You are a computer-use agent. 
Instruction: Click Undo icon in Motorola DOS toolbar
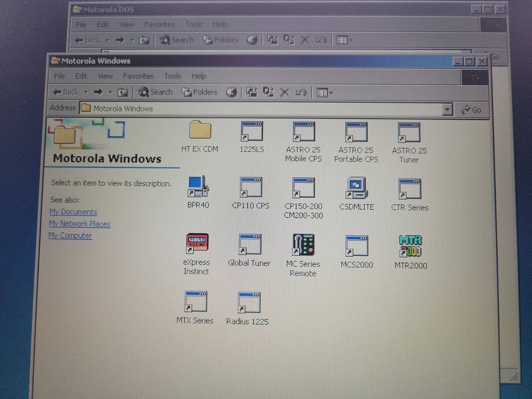pyautogui.click(x=321, y=40)
